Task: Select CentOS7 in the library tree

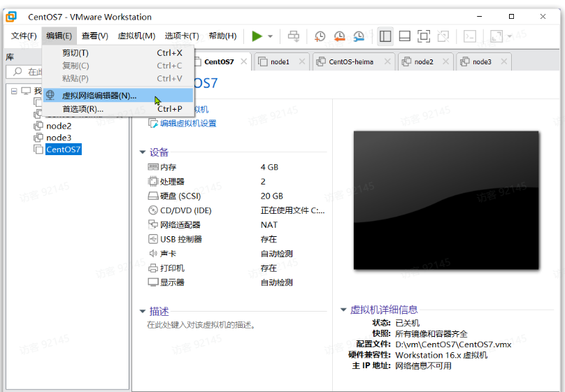Action: coord(64,149)
